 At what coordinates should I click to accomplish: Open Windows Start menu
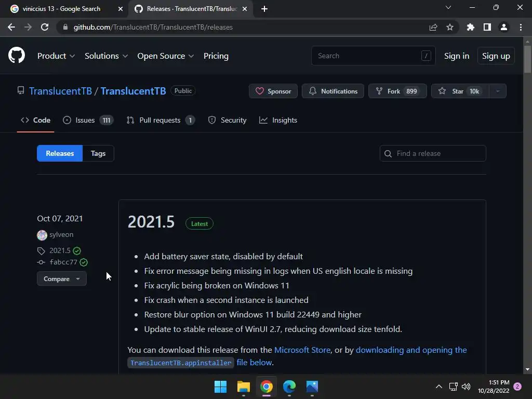click(x=220, y=387)
